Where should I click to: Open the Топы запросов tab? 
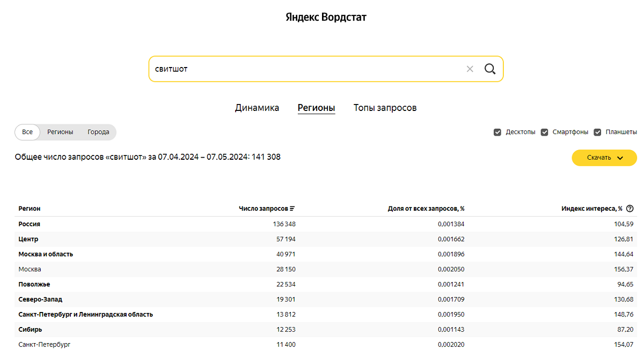click(x=385, y=108)
